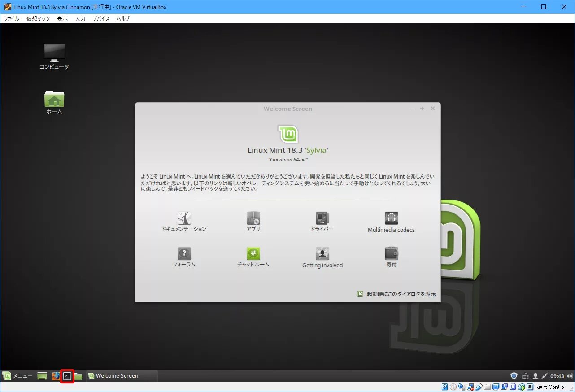The image size is (575, 392).
Task: Open the Home folder desktop icon
Action: tap(54, 103)
